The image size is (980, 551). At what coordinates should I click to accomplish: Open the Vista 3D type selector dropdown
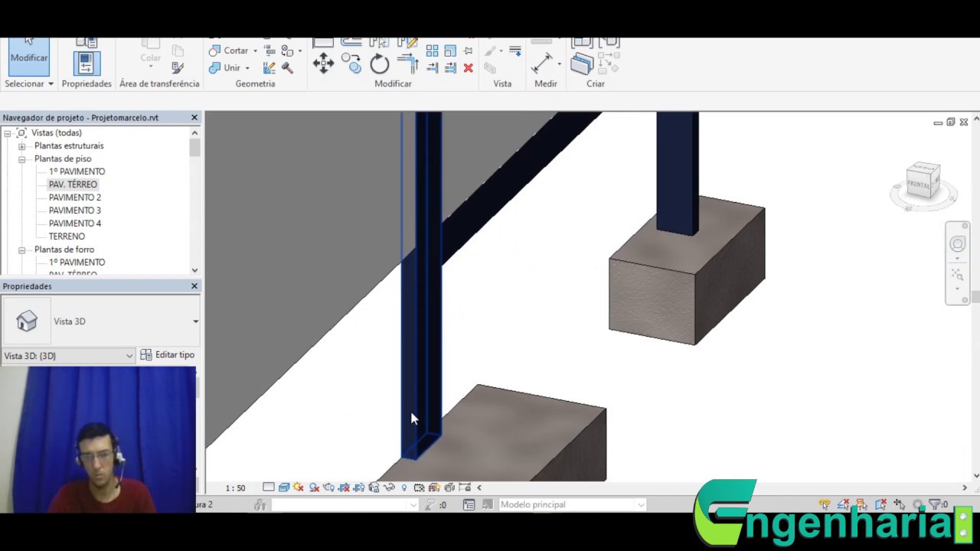coord(195,321)
